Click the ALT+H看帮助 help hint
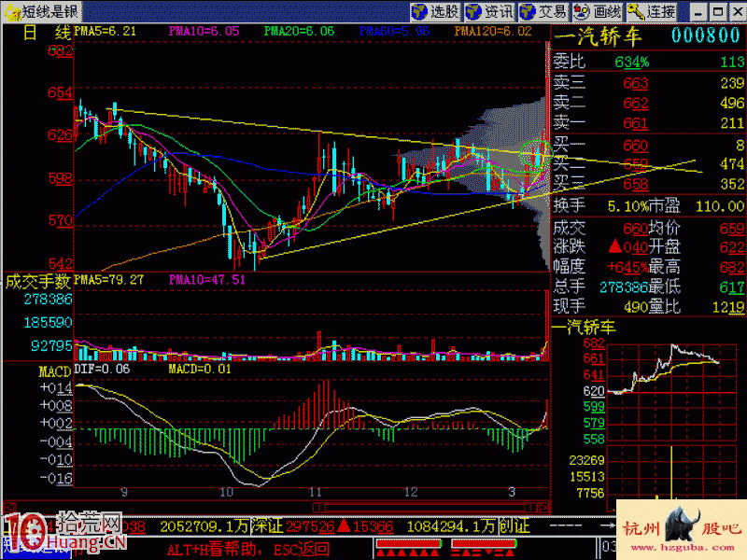This screenshot has height=560, width=747. click(x=212, y=550)
